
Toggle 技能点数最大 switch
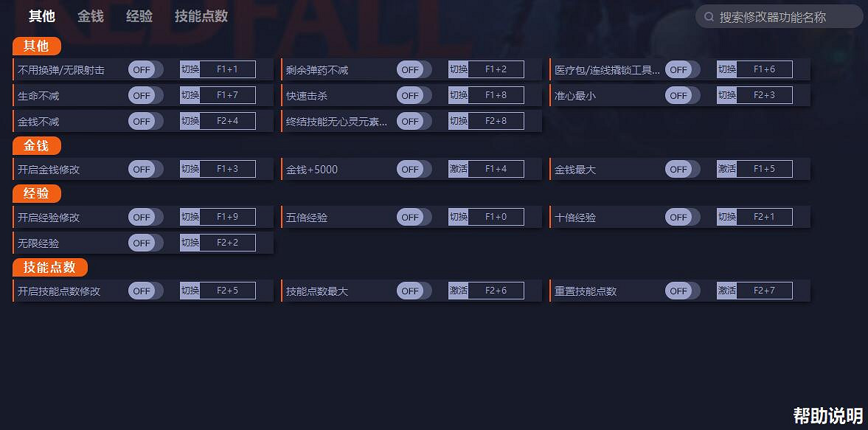[414, 291]
